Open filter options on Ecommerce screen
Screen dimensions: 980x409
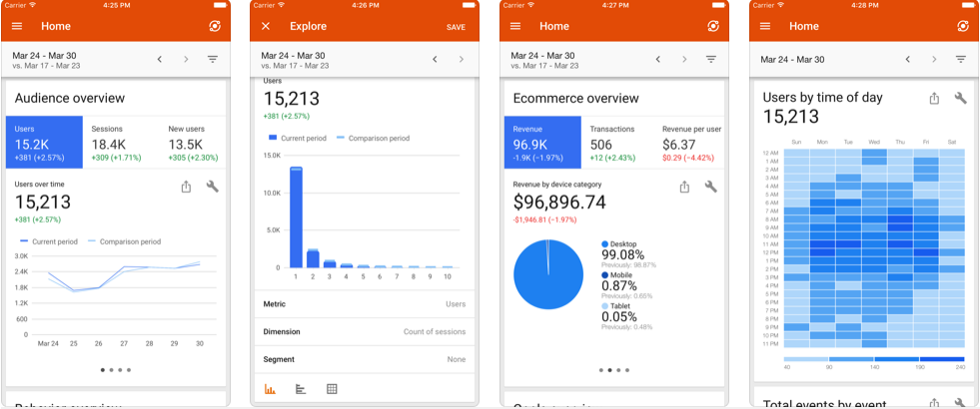(x=710, y=59)
